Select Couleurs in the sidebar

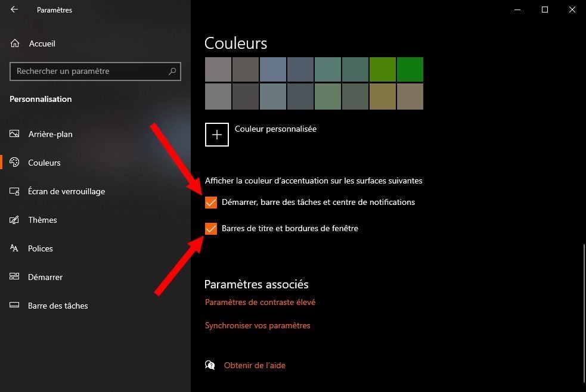[44, 163]
